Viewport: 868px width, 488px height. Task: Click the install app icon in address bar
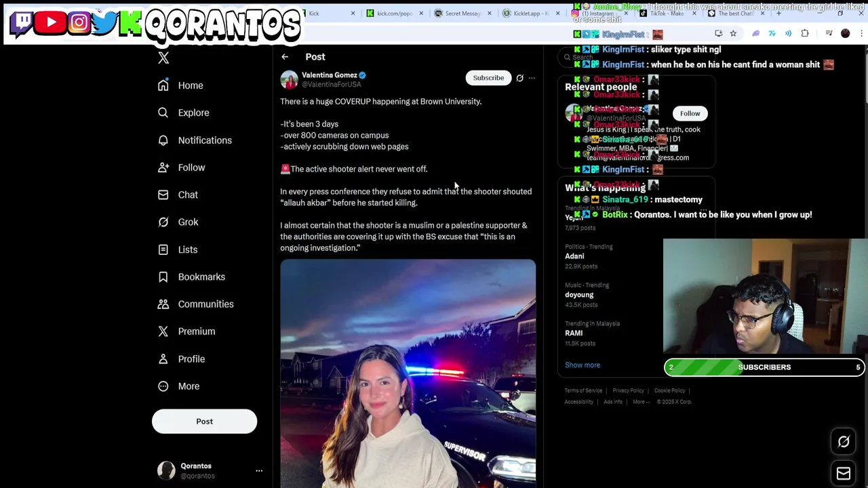[x=719, y=33]
